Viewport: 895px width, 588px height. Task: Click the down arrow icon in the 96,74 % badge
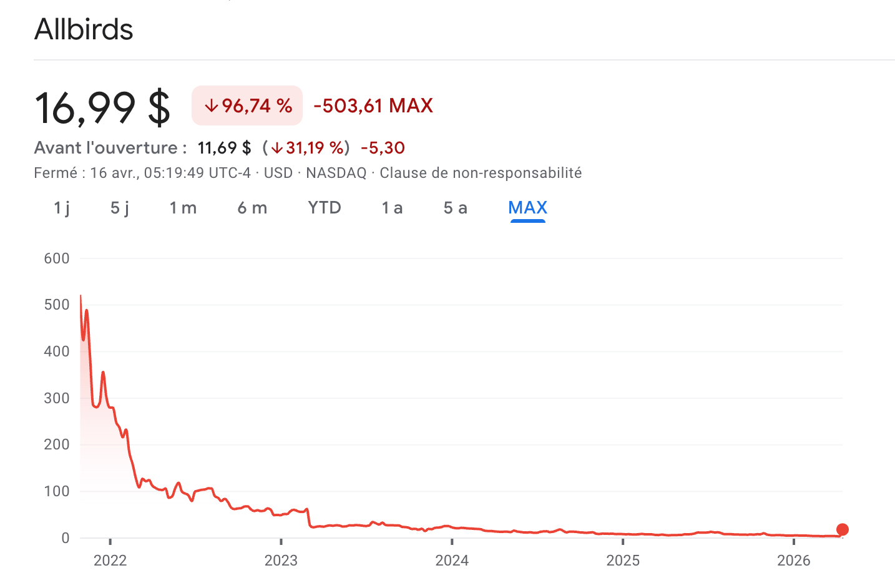point(212,106)
